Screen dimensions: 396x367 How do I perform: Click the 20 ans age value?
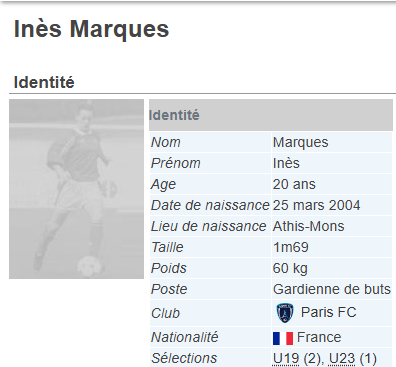294,184
